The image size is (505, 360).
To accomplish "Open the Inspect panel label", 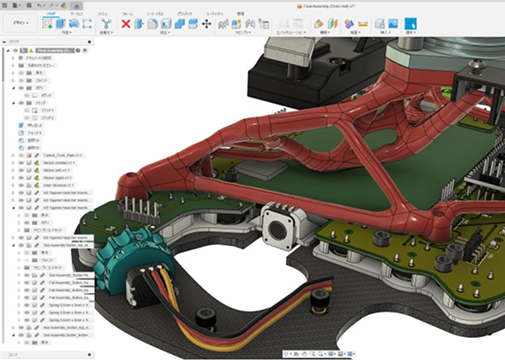I will click(355, 32).
